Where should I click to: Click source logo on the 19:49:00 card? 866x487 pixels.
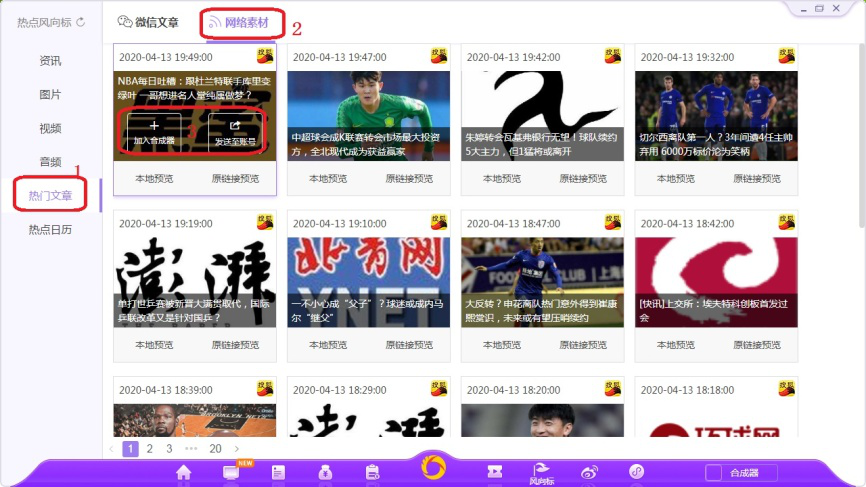265,56
